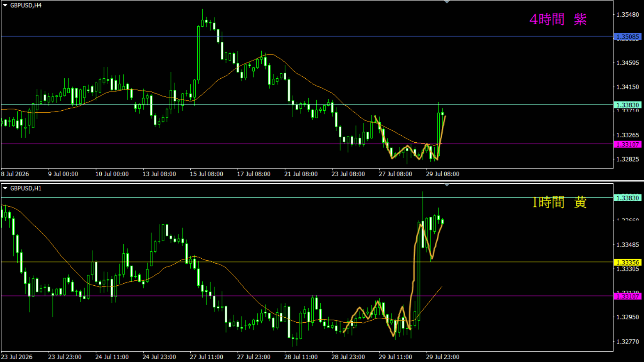644x362 pixels.
Task: Click the '29 Jul 11:00' time axis label
Action: [x=395, y=357]
